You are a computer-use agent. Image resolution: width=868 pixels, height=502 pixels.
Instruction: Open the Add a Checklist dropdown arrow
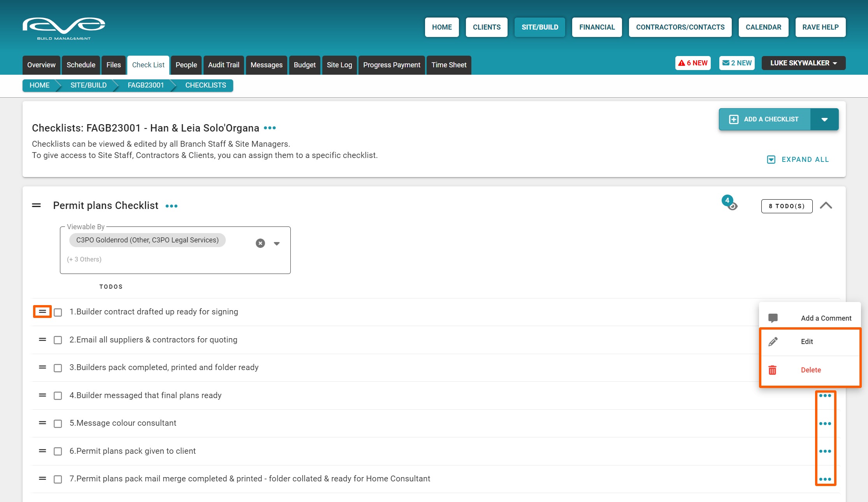824,119
